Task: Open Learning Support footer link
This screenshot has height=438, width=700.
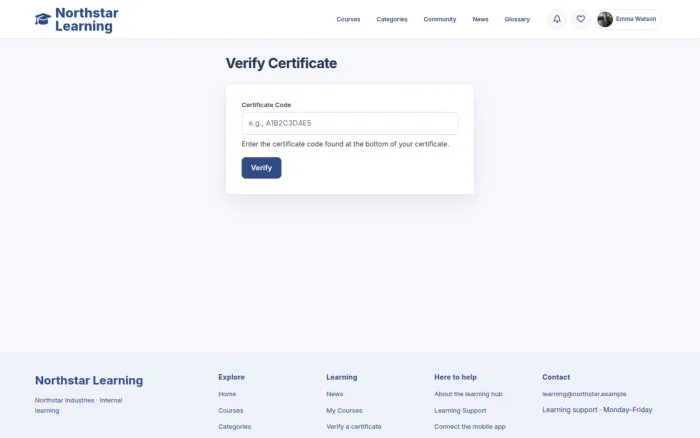Action: pos(460,410)
